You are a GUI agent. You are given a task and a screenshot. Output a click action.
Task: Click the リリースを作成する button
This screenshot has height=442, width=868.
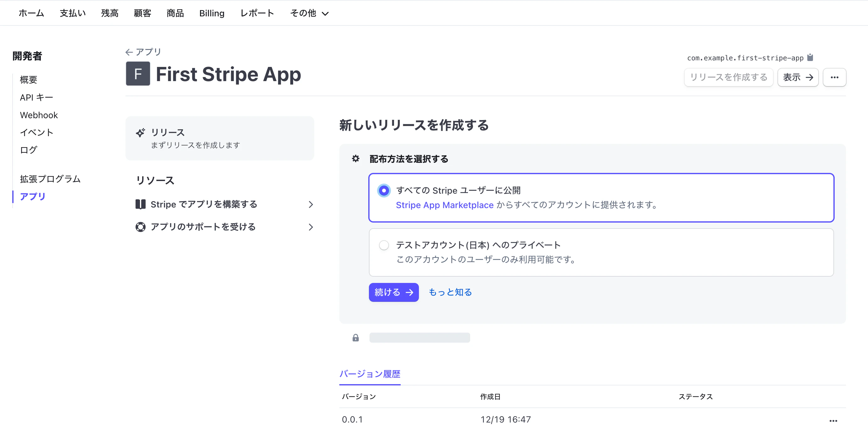(x=728, y=77)
